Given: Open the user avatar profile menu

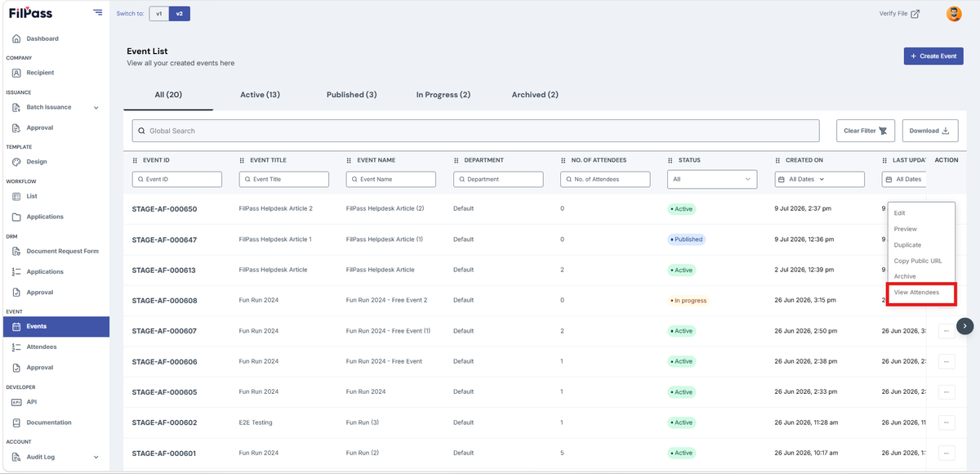Looking at the screenshot, I should 954,14.
